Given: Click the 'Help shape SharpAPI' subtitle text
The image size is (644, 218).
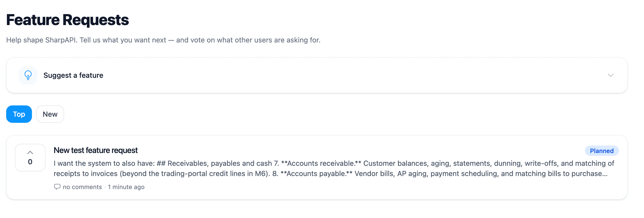Looking at the screenshot, I should coord(163,40).
